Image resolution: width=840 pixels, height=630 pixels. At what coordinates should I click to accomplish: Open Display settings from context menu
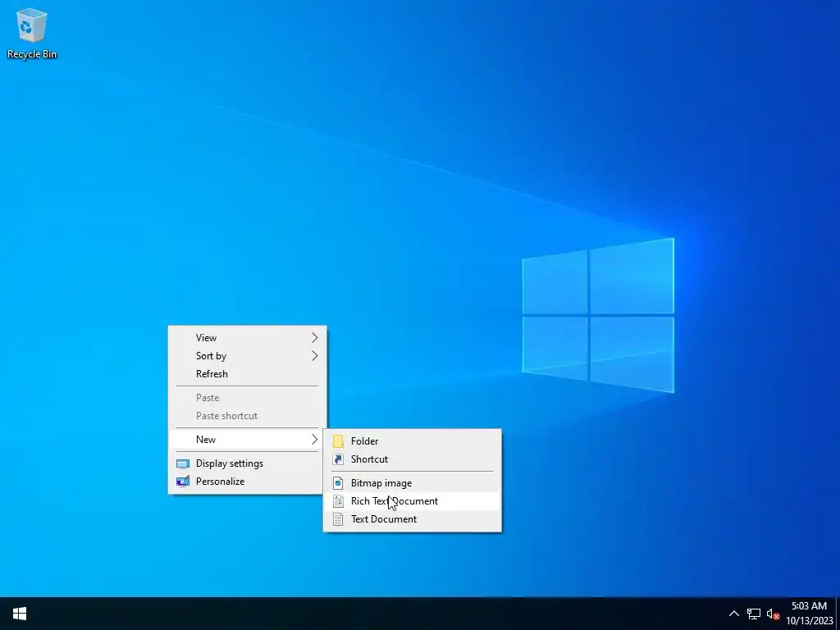tap(247, 463)
